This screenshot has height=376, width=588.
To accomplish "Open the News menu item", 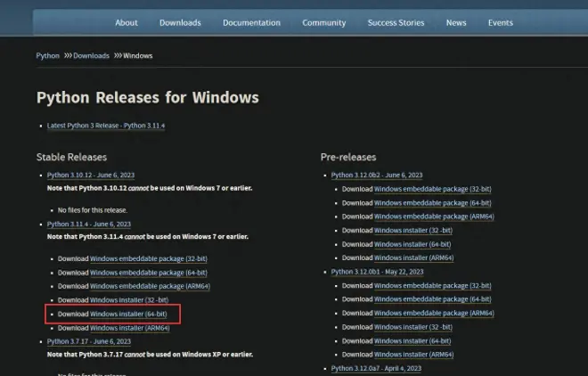I will tap(456, 23).
